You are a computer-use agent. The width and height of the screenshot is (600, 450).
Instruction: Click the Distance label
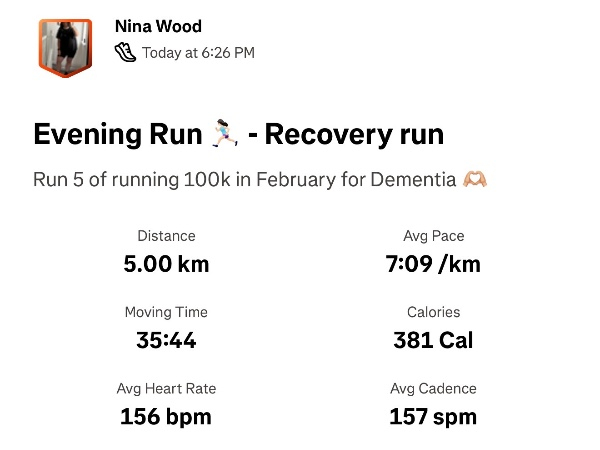point(166,237)
